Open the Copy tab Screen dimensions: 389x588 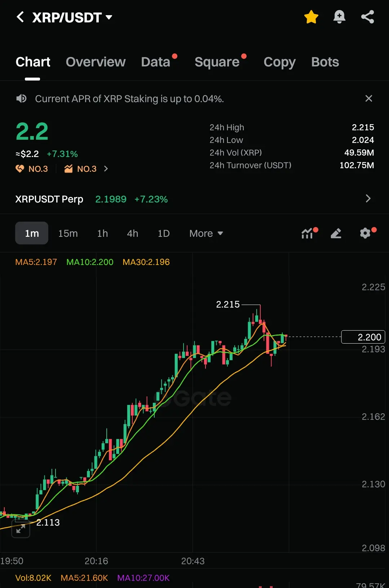point(279,62)
